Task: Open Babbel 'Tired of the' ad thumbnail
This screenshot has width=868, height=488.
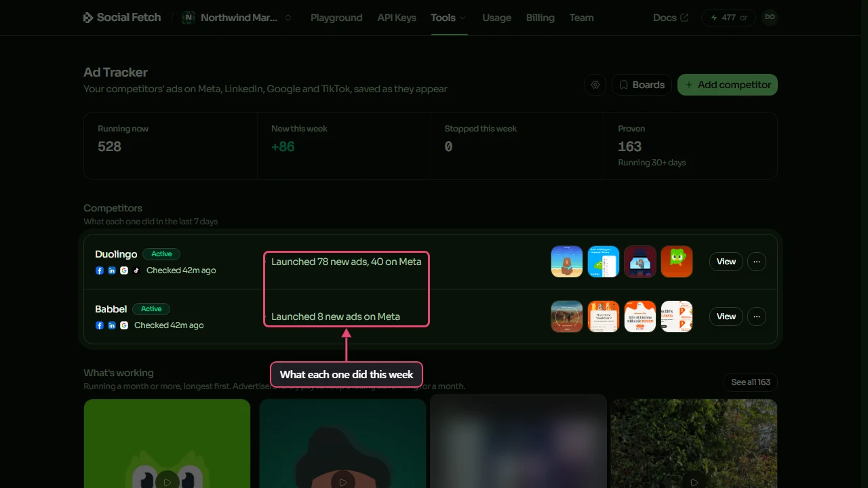Action: (x=604, y=317)
